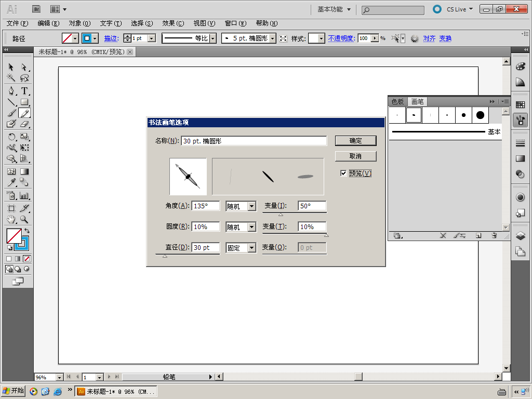Click the 名称 brush name field
The height and width of the screenshot is (399, 532).
(x=254, y=141)
